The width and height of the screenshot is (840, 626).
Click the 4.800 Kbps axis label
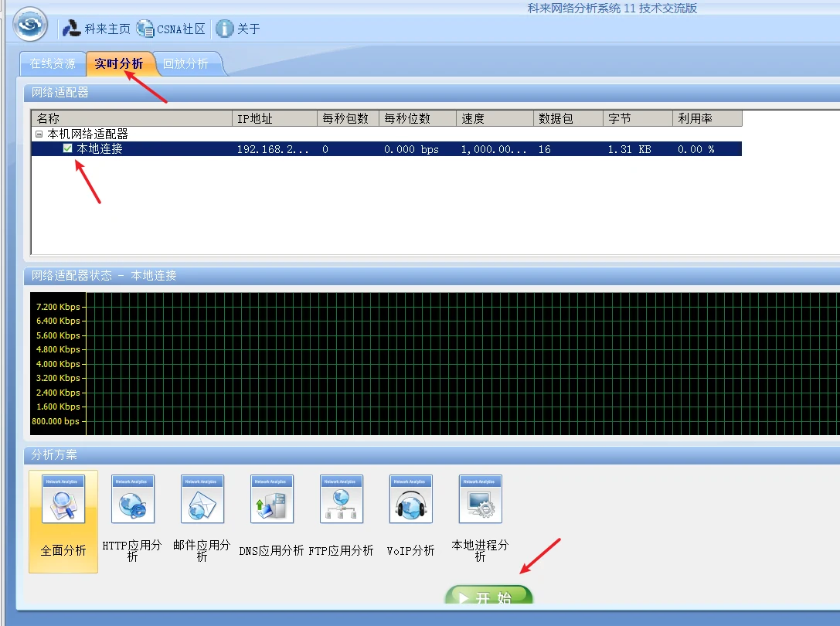(x=58, y=349)
